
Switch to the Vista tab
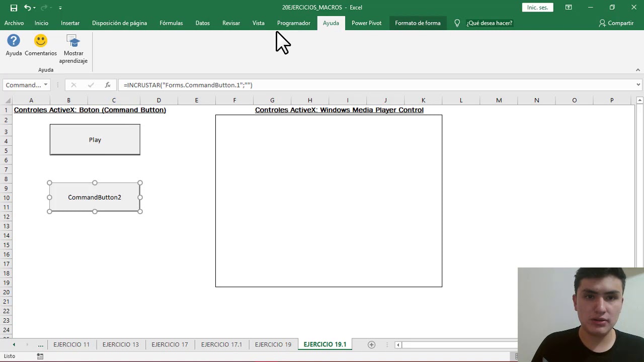pyautogui.click(x=258, y=23)
